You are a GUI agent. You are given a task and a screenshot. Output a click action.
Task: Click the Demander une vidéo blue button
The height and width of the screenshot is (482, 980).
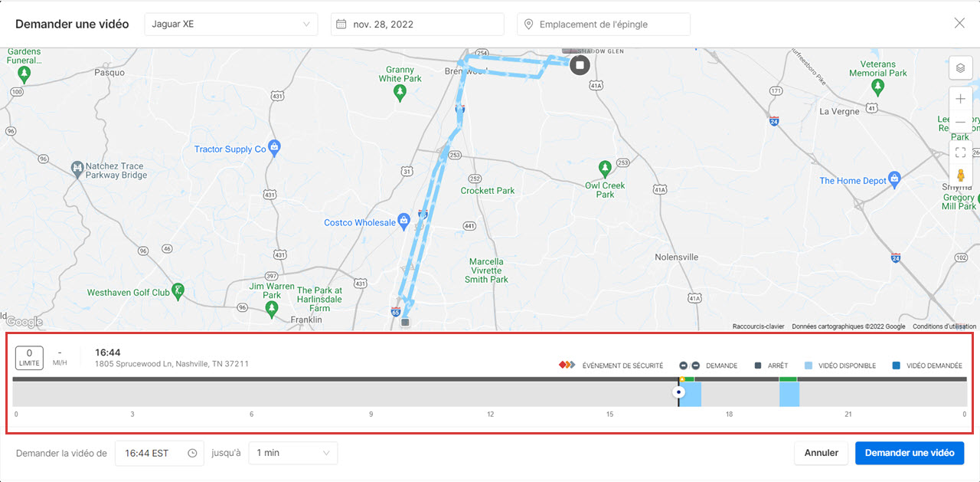point(910,453)
